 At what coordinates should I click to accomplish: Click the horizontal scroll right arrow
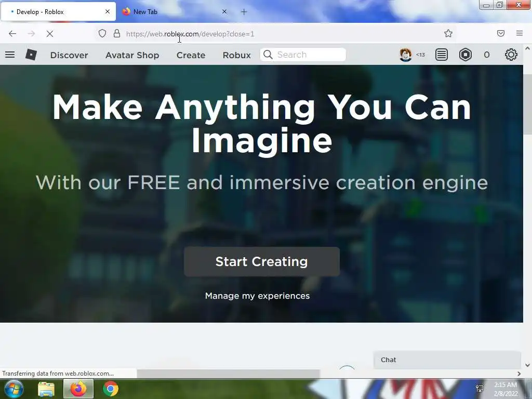point(519,374)
